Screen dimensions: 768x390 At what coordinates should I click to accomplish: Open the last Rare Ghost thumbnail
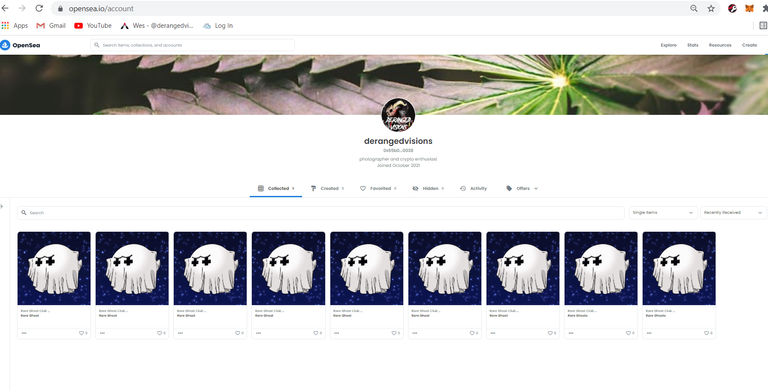click(x=679, y=268)
